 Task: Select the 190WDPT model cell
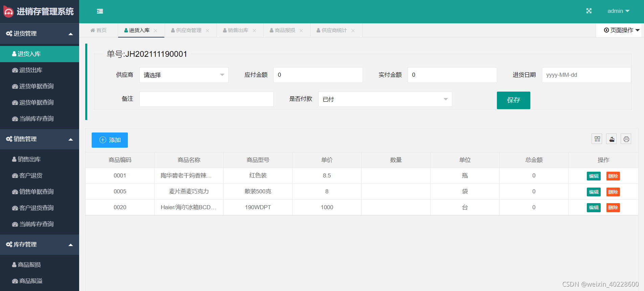258,208
